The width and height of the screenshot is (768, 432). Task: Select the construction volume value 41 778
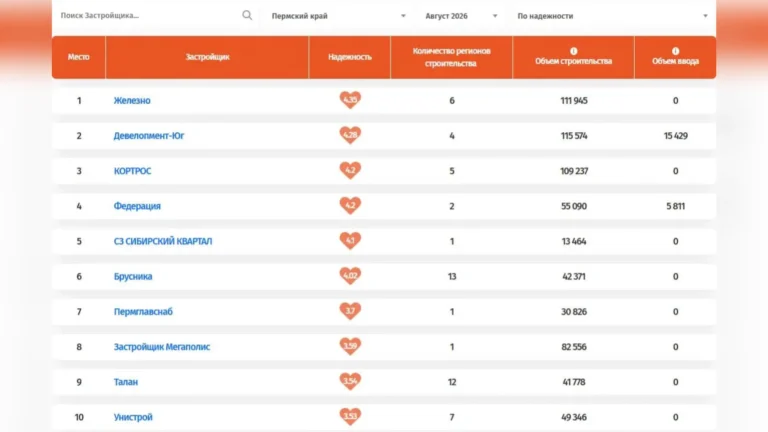(x=574, y=382)
